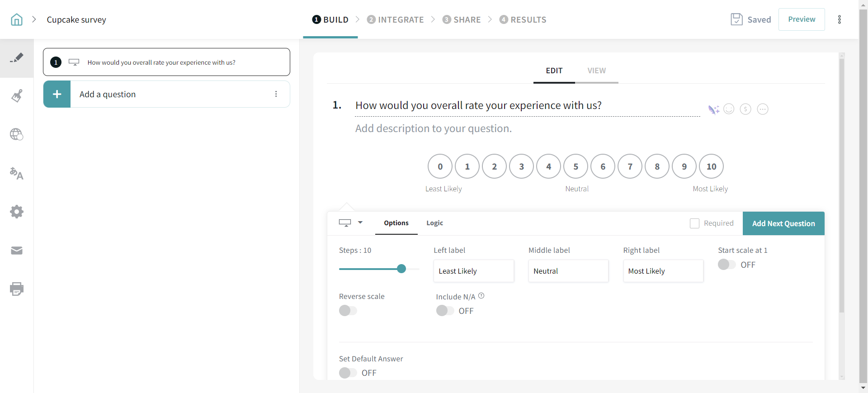This screenshot has width=868, height=393.
Task: Open the email envelope sidebar icon
Action: click(17, 251)
